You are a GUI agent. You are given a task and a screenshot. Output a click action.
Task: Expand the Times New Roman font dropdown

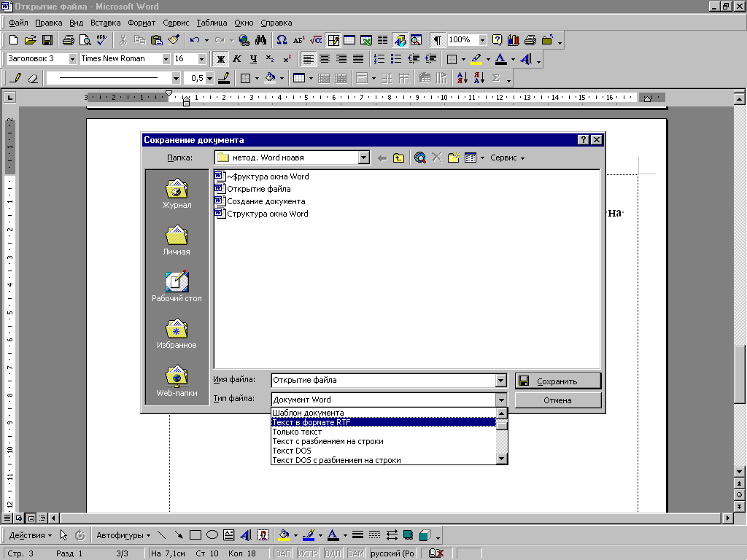pos(166,59)
